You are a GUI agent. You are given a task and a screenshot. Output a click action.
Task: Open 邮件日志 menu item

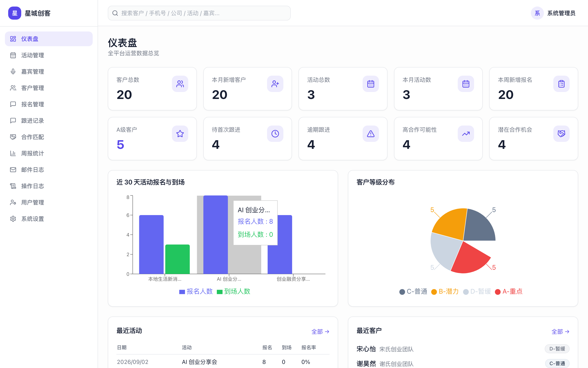[49, 170]
